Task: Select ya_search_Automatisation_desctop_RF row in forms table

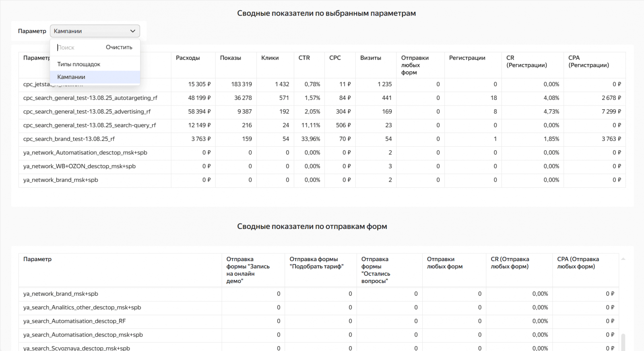Action: tap(74, 321)
